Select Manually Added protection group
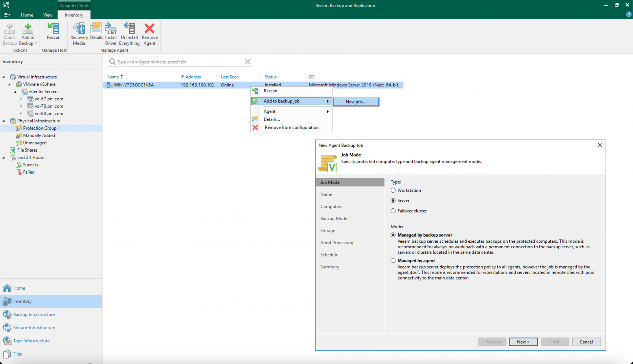Image resolution: width=633 pixels, height=364 pixels. pyautogui.click(x=39, y=135)
